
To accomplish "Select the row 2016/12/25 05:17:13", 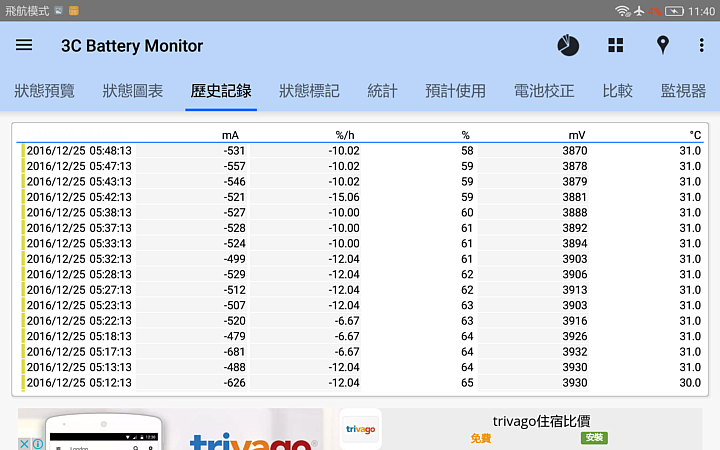I will pos(362,352).
